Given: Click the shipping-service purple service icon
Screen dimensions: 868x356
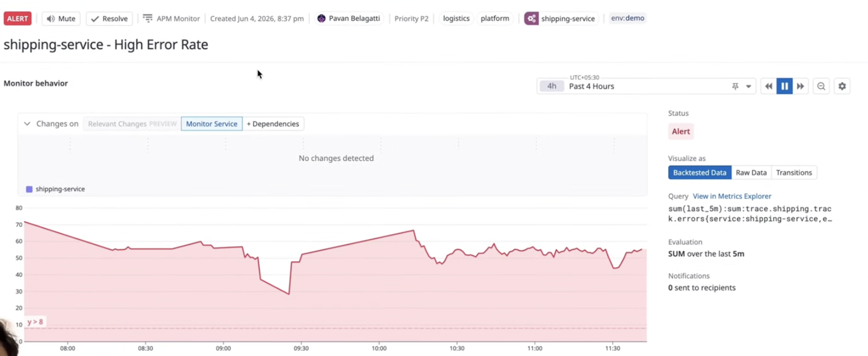Looking at the screenshot, I should pos(531,18).
